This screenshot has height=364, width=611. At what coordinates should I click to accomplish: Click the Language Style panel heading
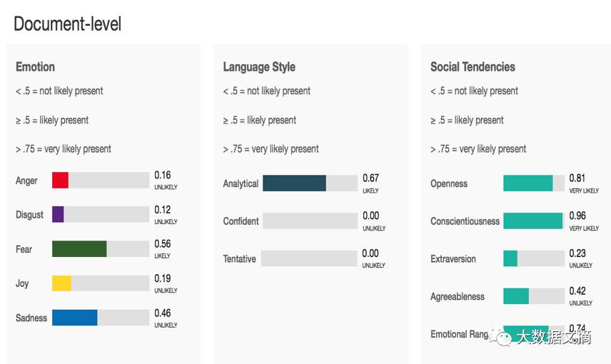click(x=259, y=67)
